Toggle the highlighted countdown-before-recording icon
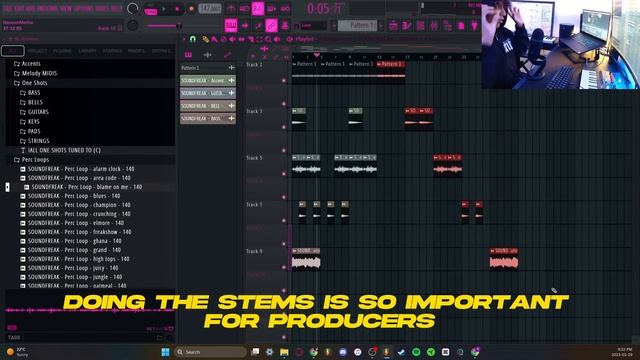 [x=258, y=9]
